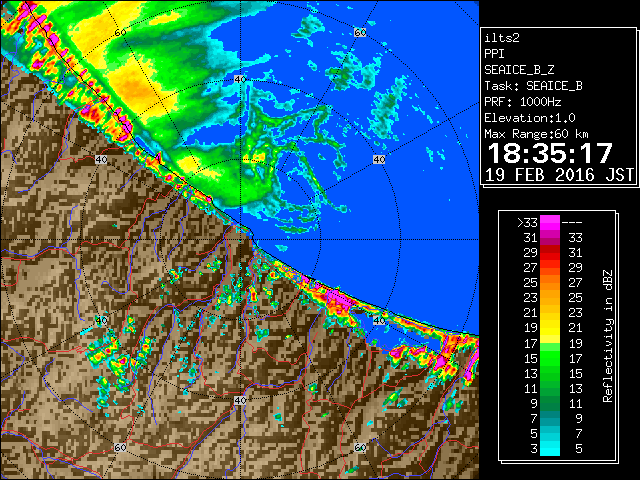Pick the orange 25–27 dBZ legend band
640x480 pixels.
[550, 282]
